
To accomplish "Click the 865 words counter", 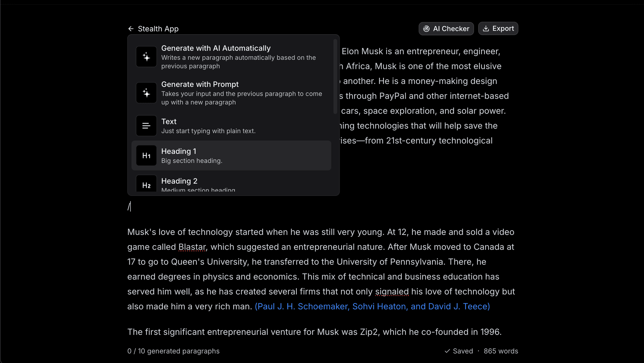I will pos(500,351).
